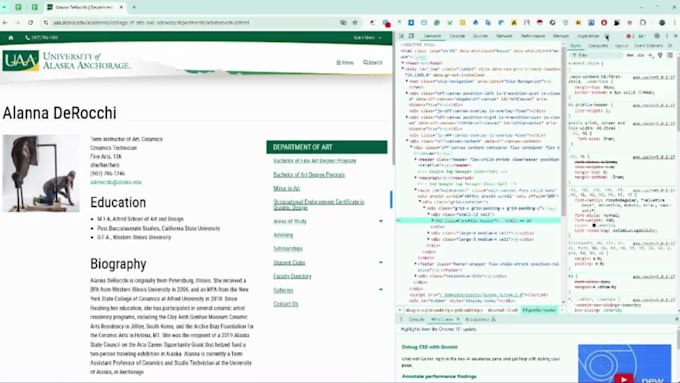Screen dimensions: 680x383
Task: Expand the Student Clubs submenu arrow
Action: click(381, 262)
